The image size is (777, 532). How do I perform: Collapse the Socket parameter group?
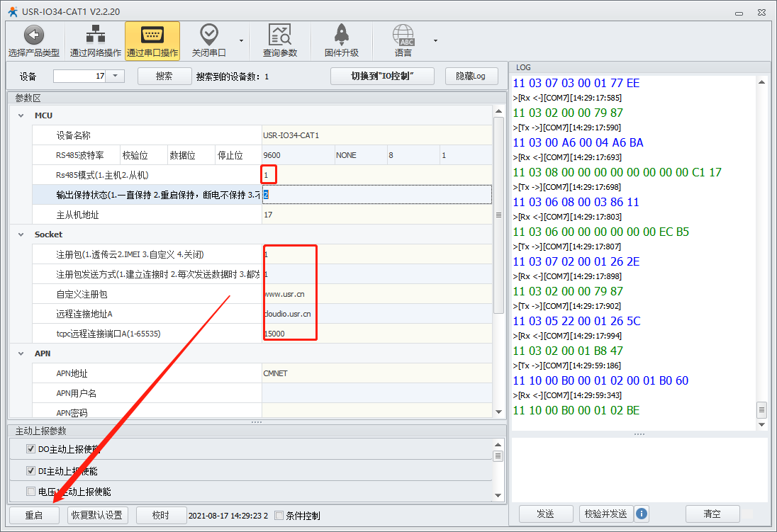[20, 234]
